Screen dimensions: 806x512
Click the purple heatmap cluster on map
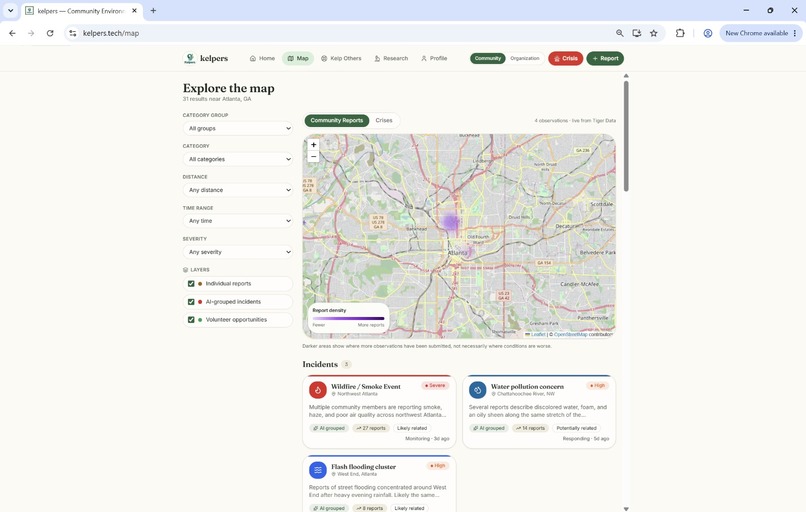(450, 222)
